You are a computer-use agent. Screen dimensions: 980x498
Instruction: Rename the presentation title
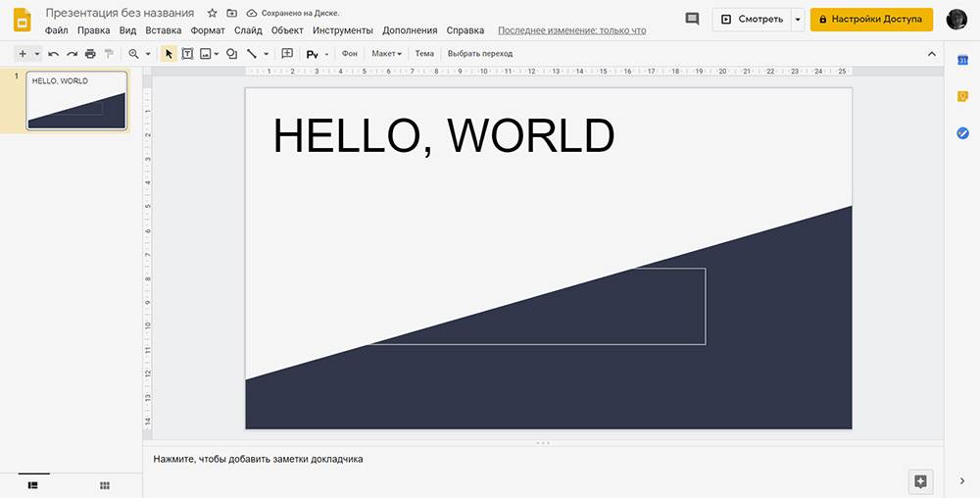point(120,13)
